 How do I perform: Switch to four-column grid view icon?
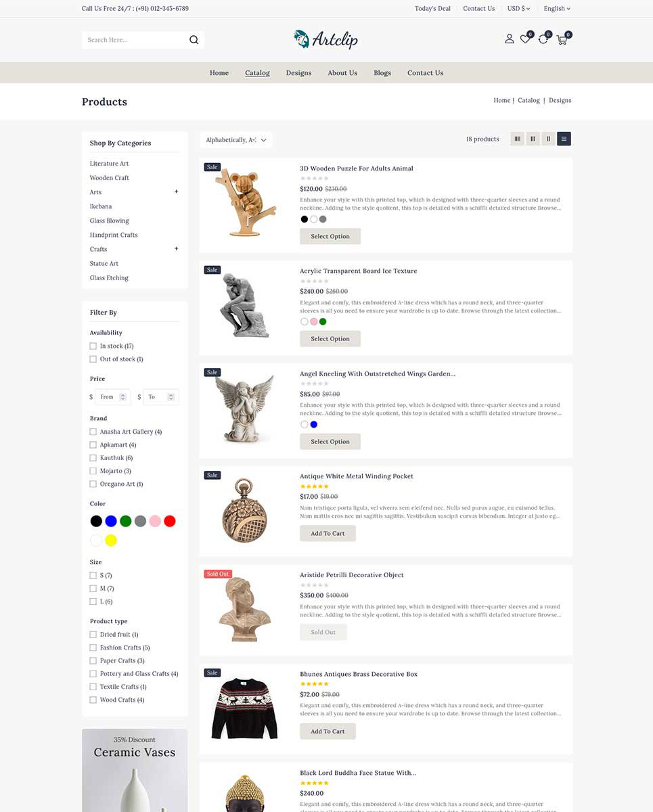coord(518,139)
